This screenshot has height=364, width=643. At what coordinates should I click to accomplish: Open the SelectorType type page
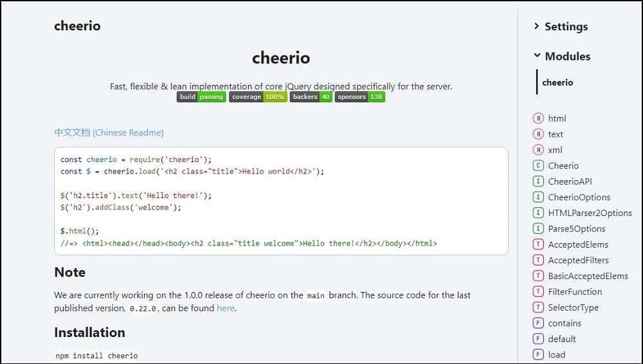coord(574,307)
